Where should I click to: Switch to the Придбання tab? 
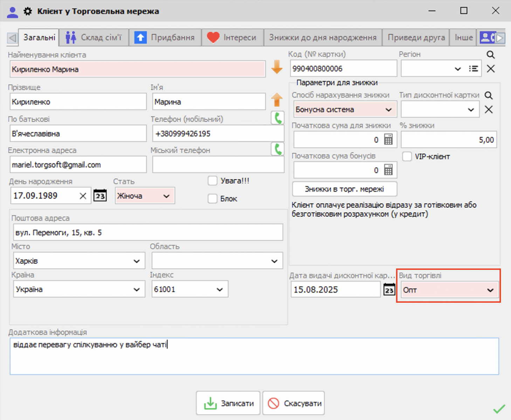[165, 37]
